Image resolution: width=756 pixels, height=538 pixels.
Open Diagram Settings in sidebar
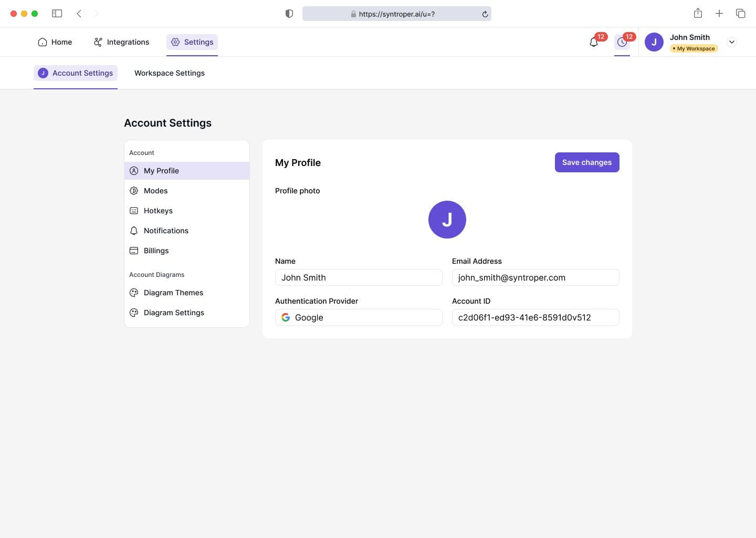(174, 313)
